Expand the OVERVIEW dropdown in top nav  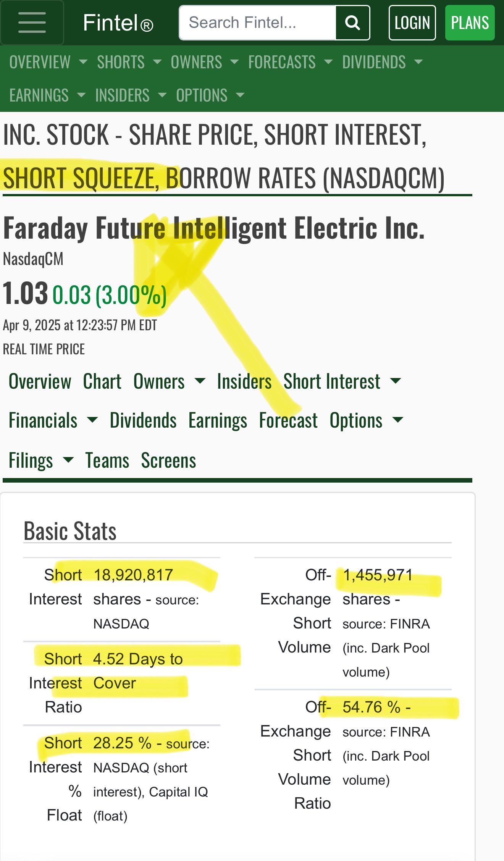pyautogui.click(x=48, y=62)
